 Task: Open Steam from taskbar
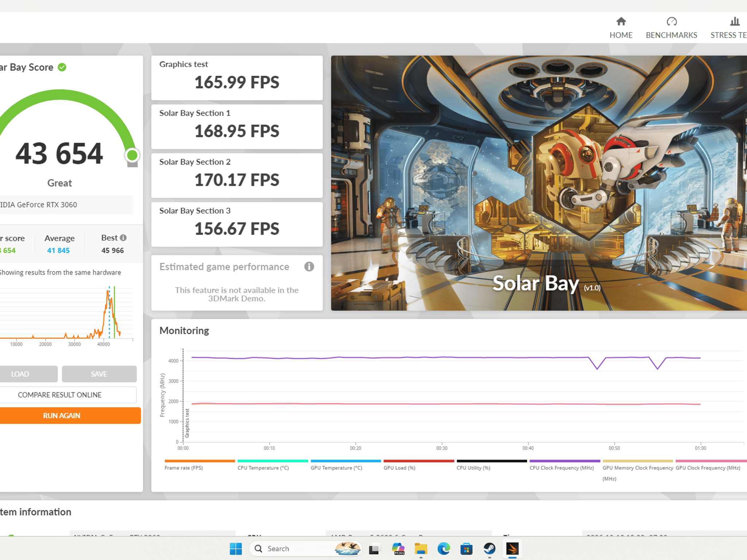pos(489,549)
